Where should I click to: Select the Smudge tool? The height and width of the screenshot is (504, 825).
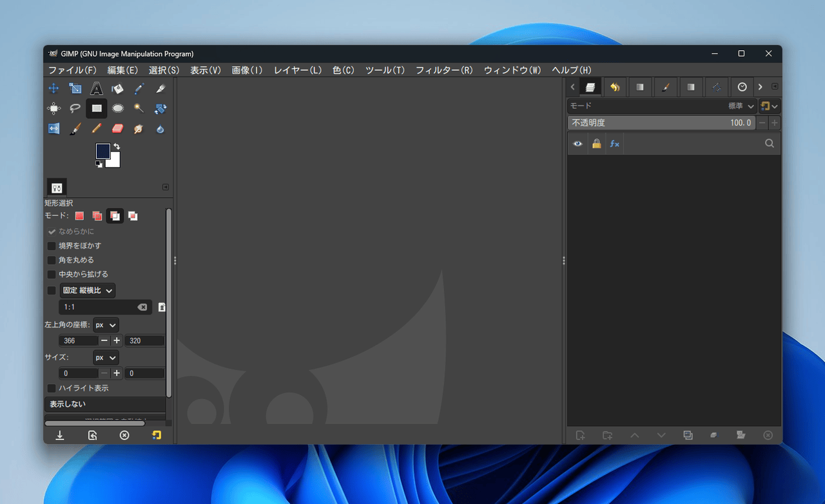139,128
